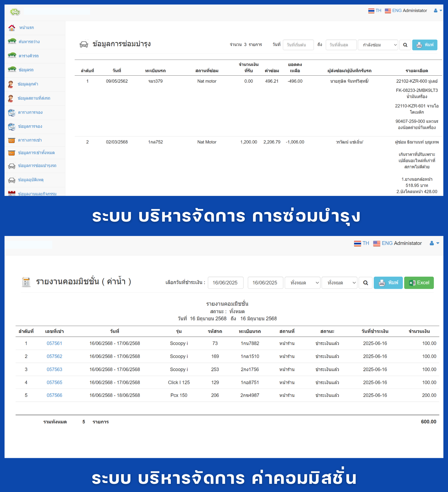Click the globe icon for ข้อมูลการจอง
The width and height of the screenshot is (448, 492).
tap(12, 126)
